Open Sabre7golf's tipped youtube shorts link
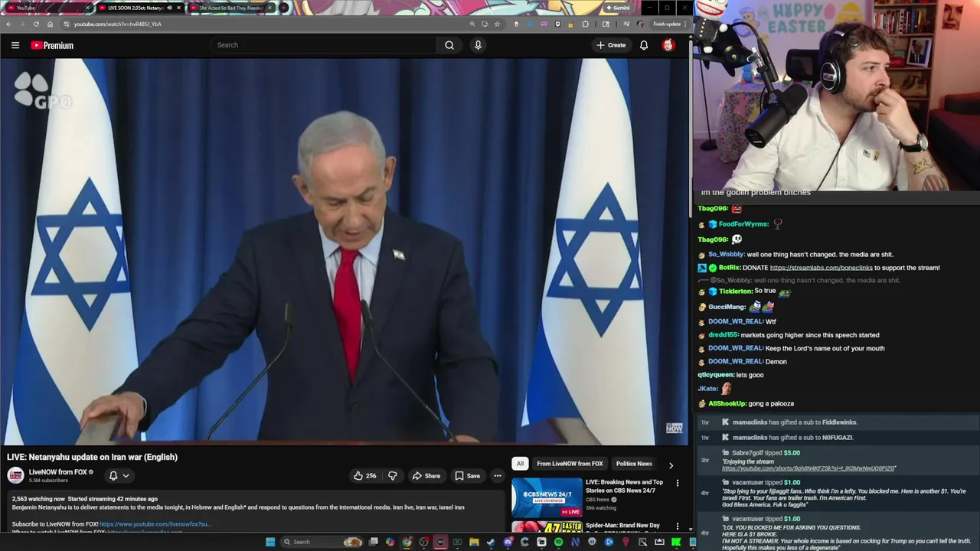Viewport: 980px width, 551px height. (808, 468)
